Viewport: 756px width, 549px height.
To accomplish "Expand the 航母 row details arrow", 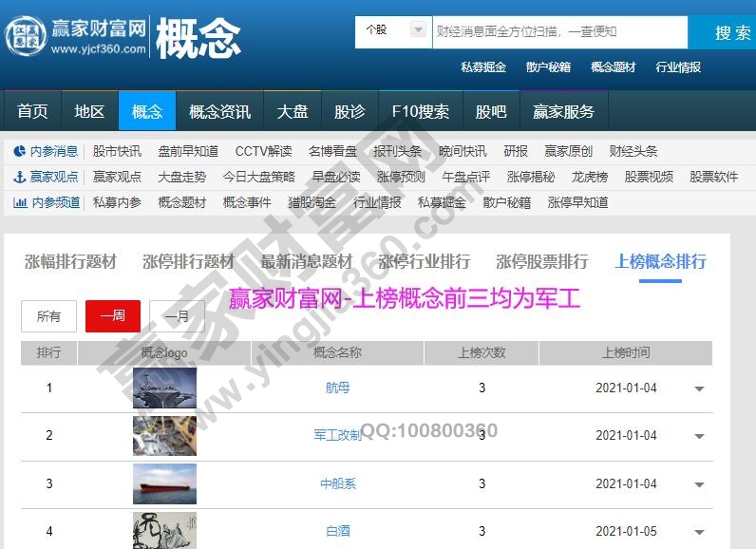I will coord(700,389).
